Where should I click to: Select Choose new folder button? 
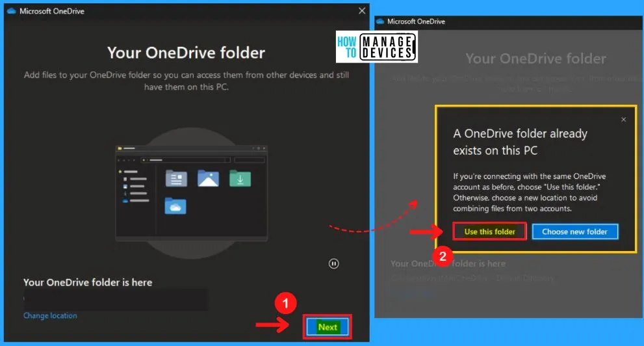click(574, 232)
